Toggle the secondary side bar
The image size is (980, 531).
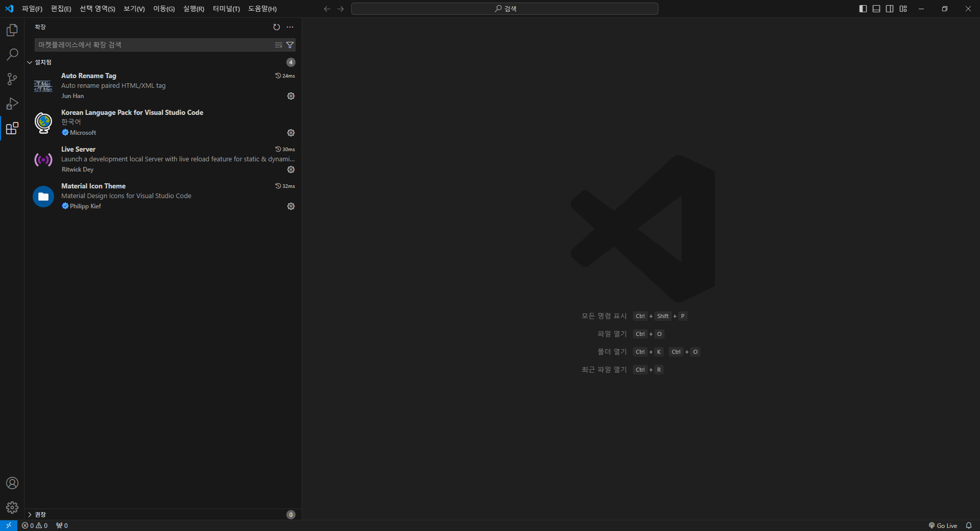click(x=890, y=9)
